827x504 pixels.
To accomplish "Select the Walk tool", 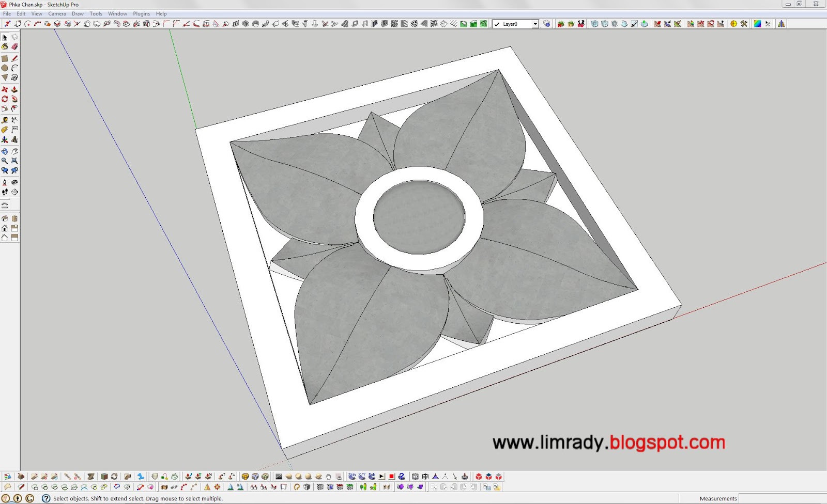I will click(5, 192).
